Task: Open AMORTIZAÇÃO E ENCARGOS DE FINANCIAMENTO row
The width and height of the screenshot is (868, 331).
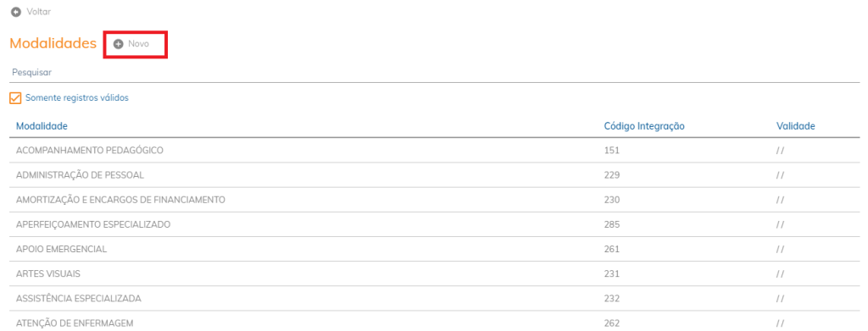Action: (x=435, y=200)
